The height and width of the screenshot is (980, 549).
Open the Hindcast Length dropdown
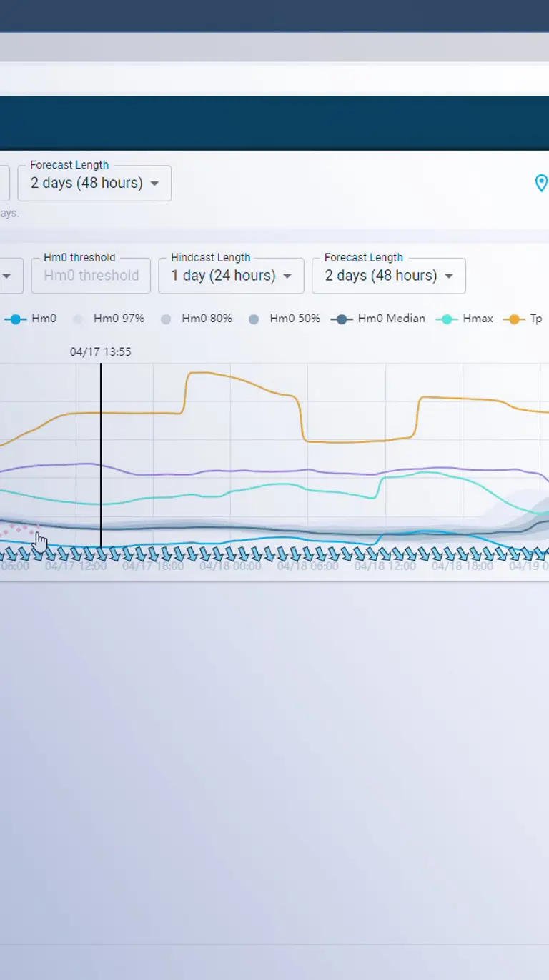click(x=231, y=276)
